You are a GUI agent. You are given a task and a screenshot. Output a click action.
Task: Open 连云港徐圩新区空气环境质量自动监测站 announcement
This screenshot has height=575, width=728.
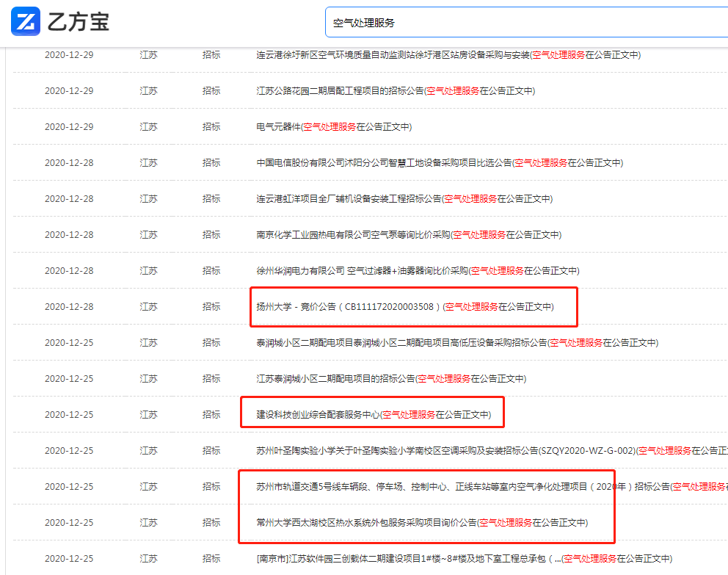click(448, 55)
